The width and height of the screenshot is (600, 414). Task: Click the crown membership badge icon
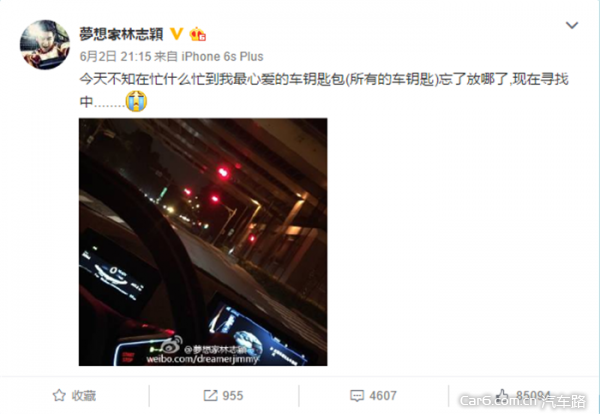coord(197,34)
